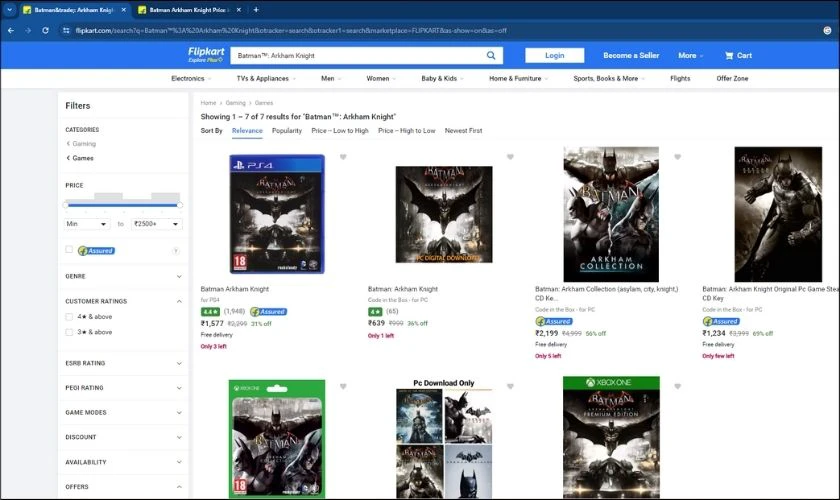Wishlist heart for PC digital download game

pos(511,157)
